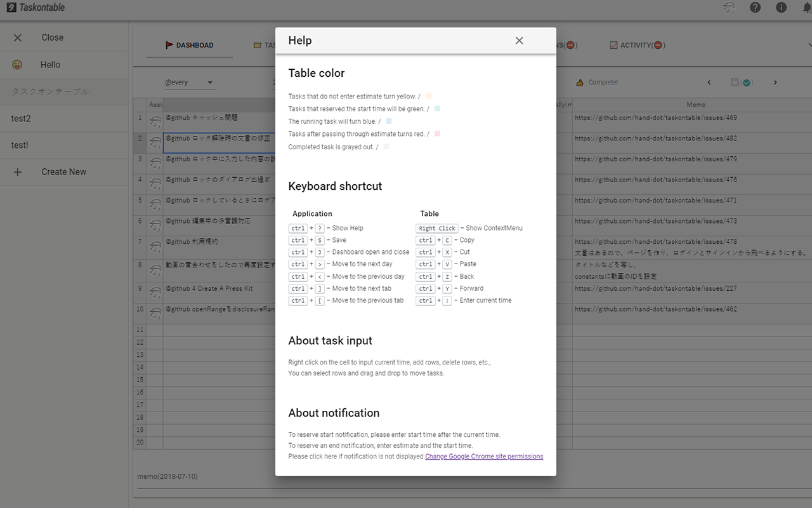Screen dimensions: 812x508
Task: Click Create New in the sidebar
Action: click(x=63, y=171)
